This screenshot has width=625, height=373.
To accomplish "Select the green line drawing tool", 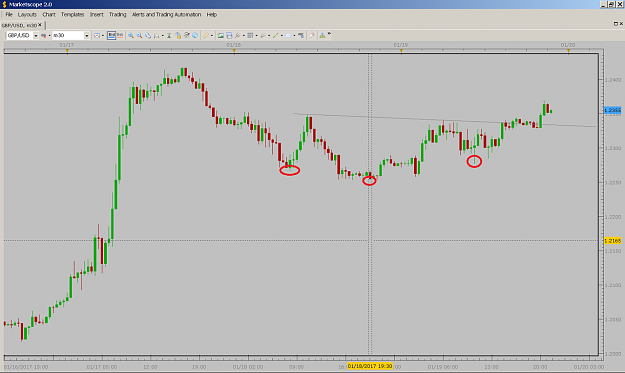I will point(275,35).
